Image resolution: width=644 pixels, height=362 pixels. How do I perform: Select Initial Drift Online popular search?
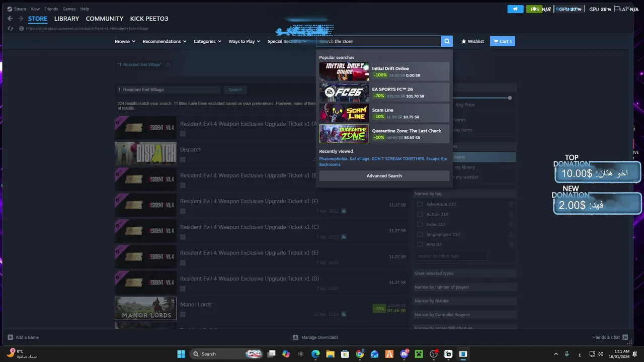click(384, 72)
